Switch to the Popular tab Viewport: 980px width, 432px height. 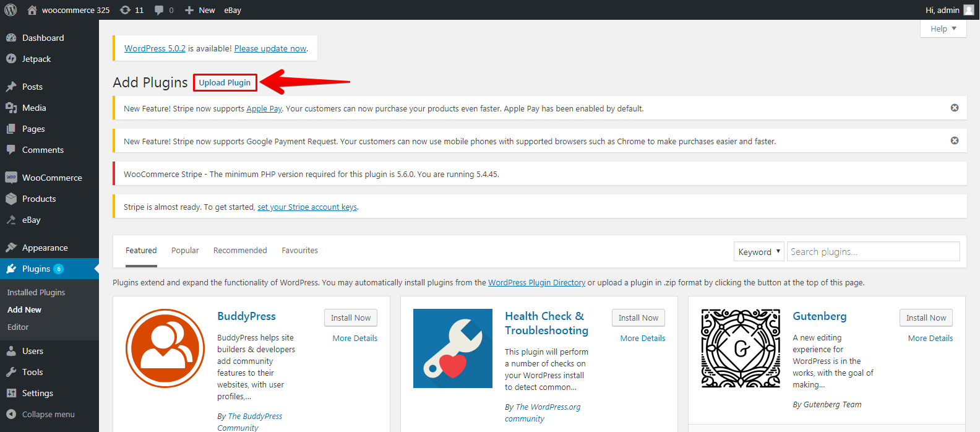tap(185, 251)
